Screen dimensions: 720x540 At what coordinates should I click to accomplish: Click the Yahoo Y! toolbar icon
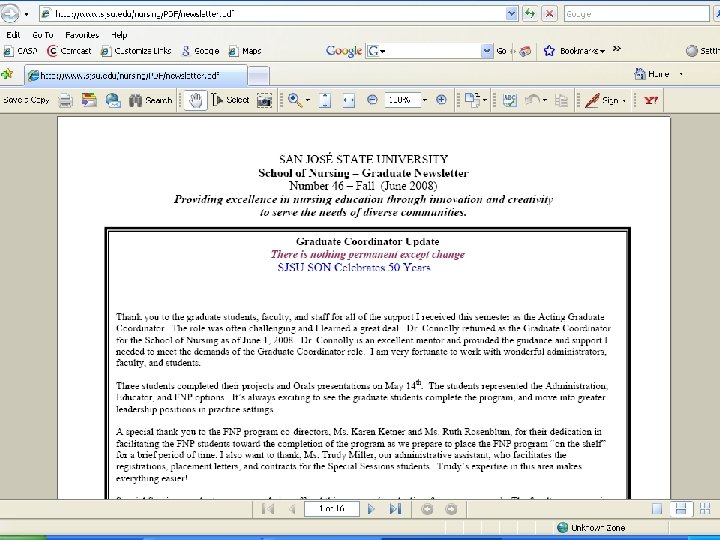[651, 100]
